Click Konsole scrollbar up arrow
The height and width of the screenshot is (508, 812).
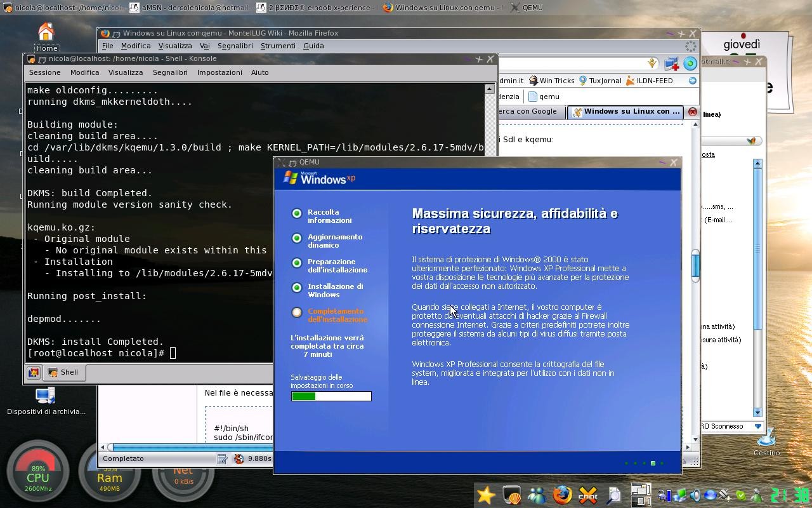(x=489, y=89)
